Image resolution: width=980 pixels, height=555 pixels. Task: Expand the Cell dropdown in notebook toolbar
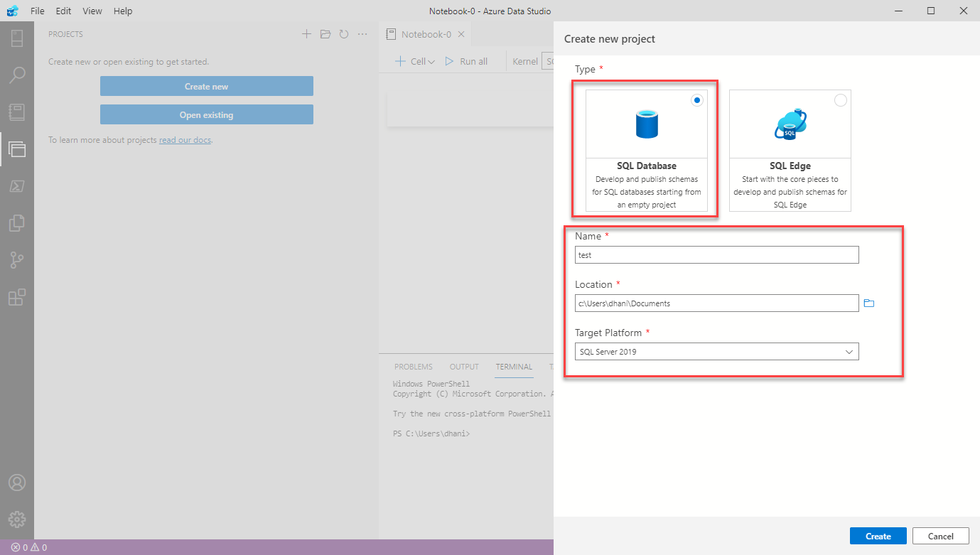point(432,62)
